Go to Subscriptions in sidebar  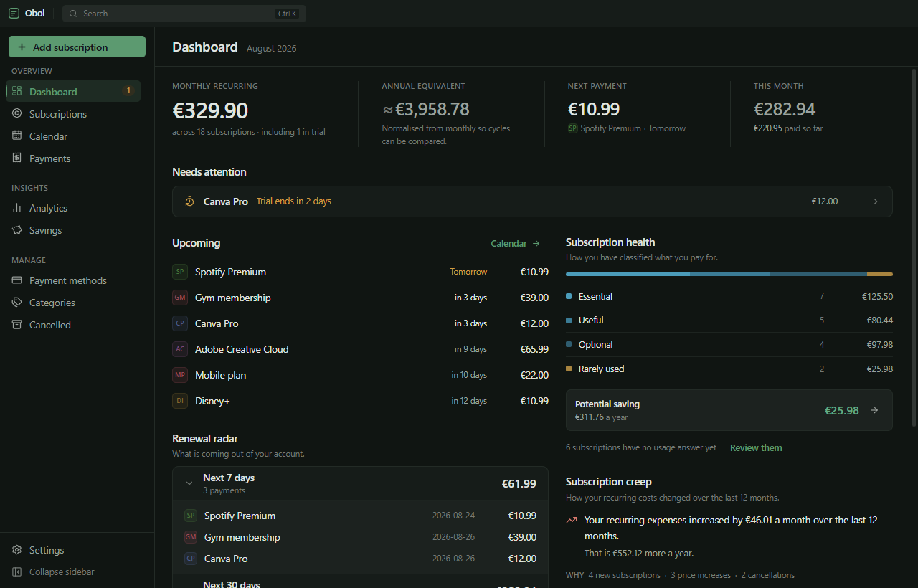73,113
